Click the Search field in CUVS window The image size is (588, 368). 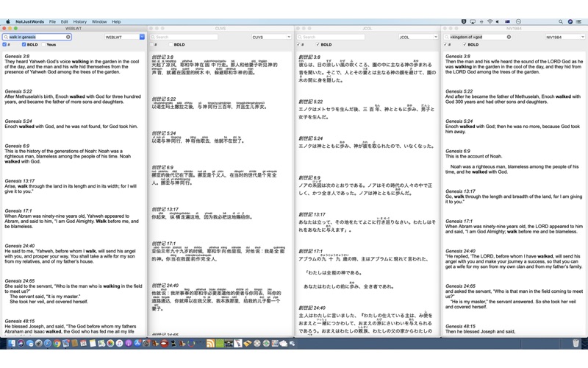click(184, 37)
